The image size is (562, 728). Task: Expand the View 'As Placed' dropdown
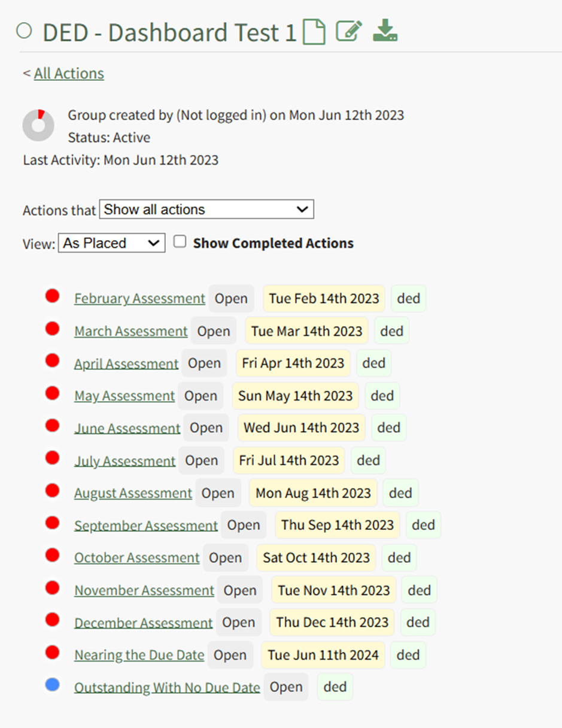[111, 243]
